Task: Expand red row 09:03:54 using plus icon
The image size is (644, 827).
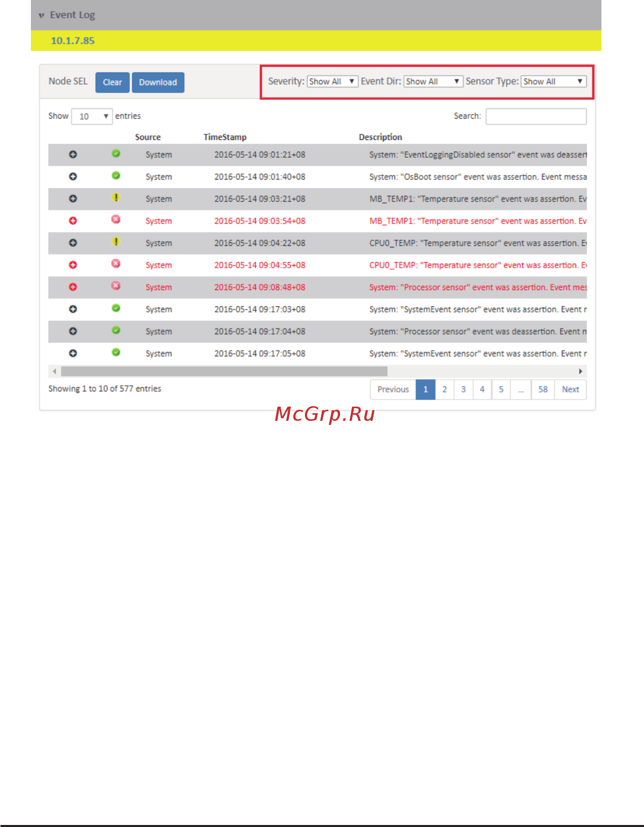Action: (73, 221)
